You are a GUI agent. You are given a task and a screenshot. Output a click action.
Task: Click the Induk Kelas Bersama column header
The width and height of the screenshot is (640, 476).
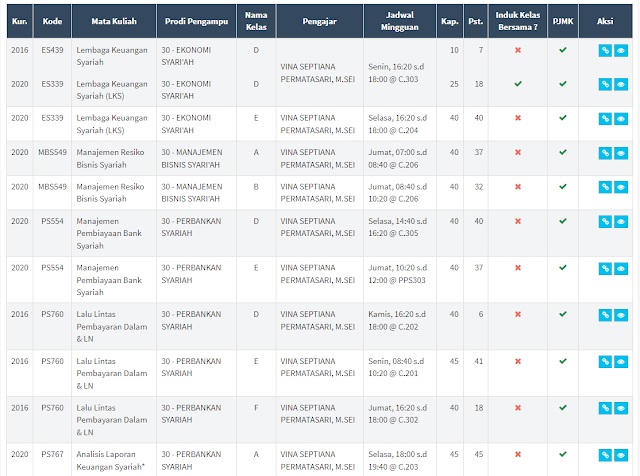518,21
